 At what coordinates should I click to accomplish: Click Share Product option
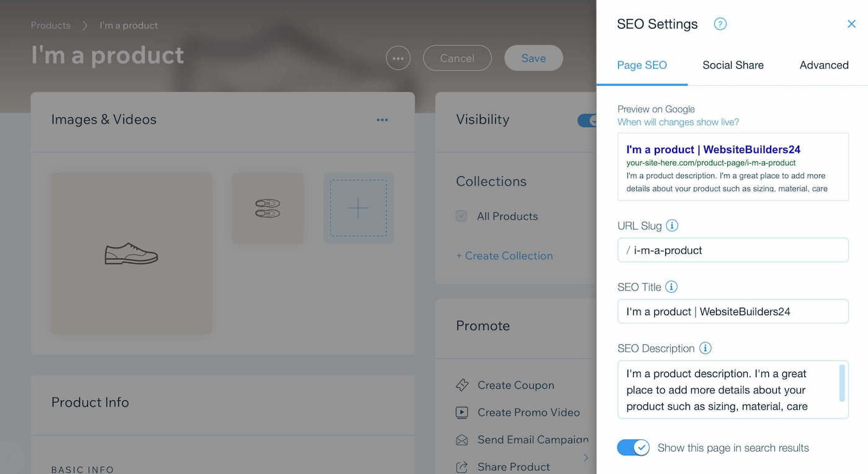pyautogui.click(x=514, y=467)
